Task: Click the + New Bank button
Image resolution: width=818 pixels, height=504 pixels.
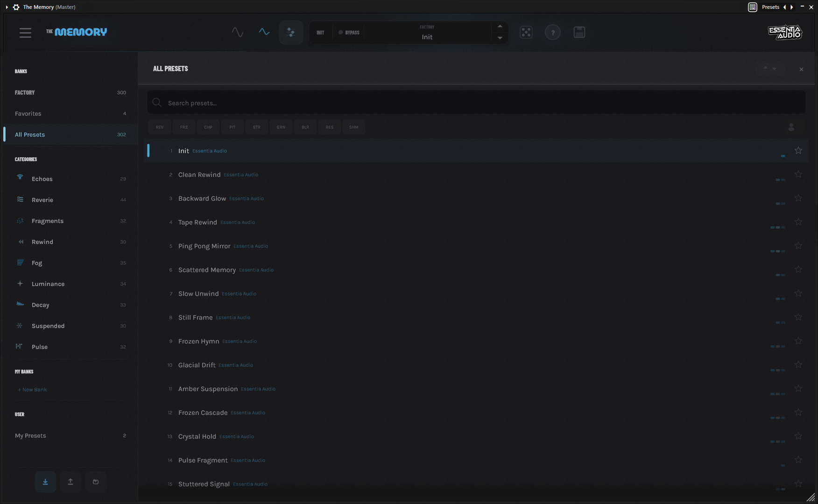Action: (x=32, y=389)
